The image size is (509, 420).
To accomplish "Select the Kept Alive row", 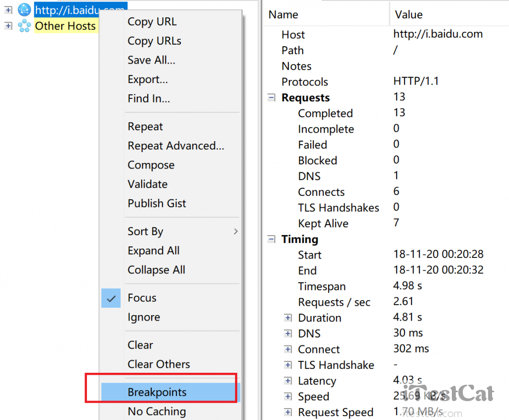I will tap(386, 223).
